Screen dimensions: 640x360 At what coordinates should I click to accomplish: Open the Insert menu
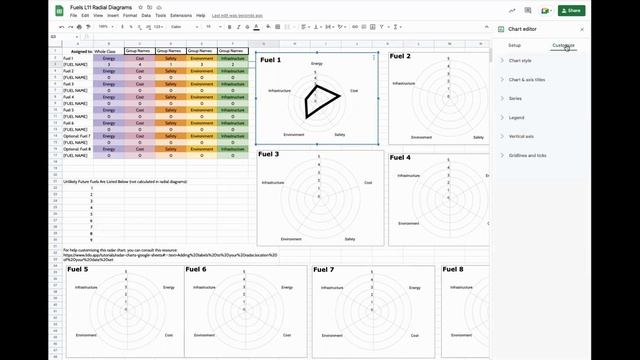(113, 16)
